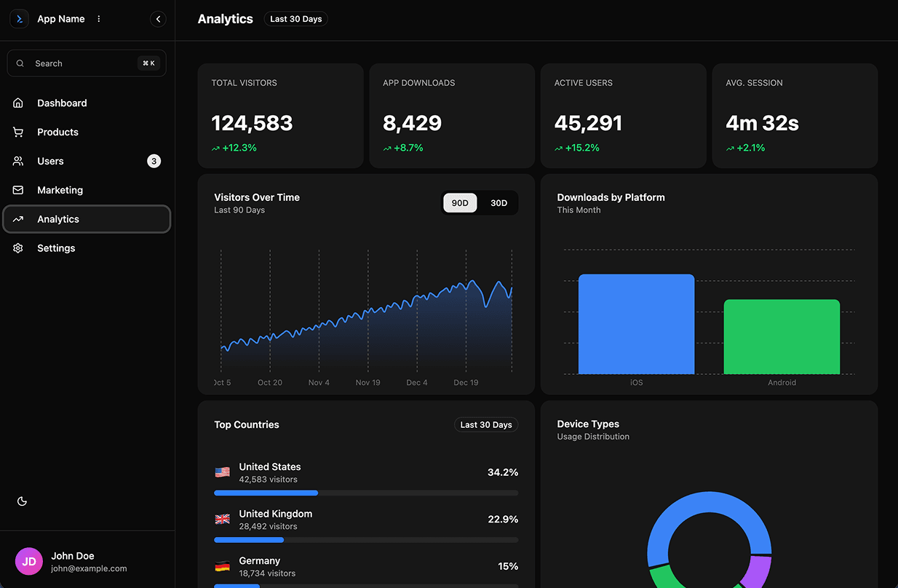Click the app logo in the top left
The height and width of the screenshot is (588, 898).
(x=19, y=18)
